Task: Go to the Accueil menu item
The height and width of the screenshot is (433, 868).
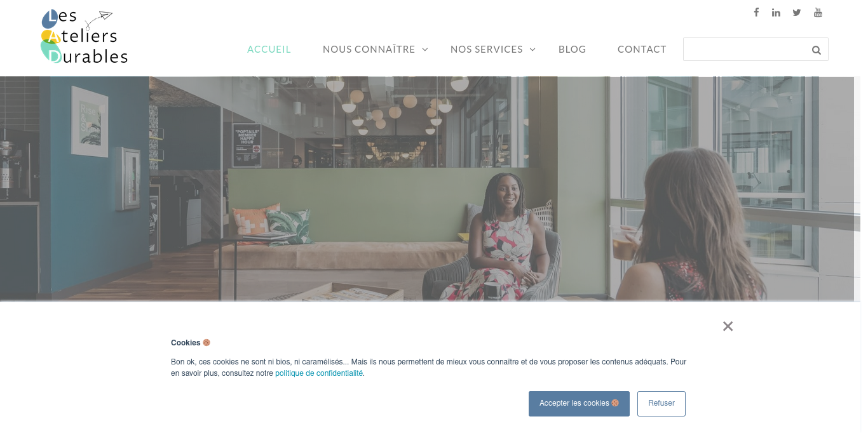Action: pos(269,49)
